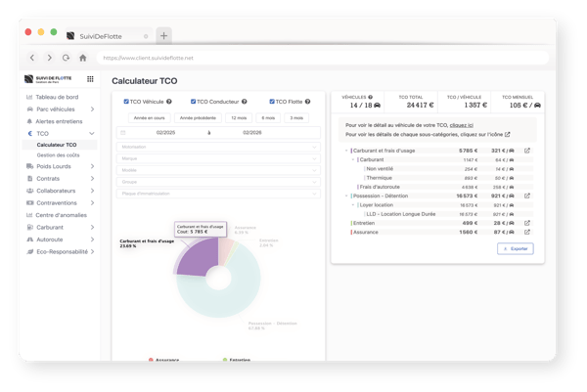Go to Gestion des coûts in sidebar
Viewport: 587px width, 392px height.
pyautogui.click(x=58, y=155)
